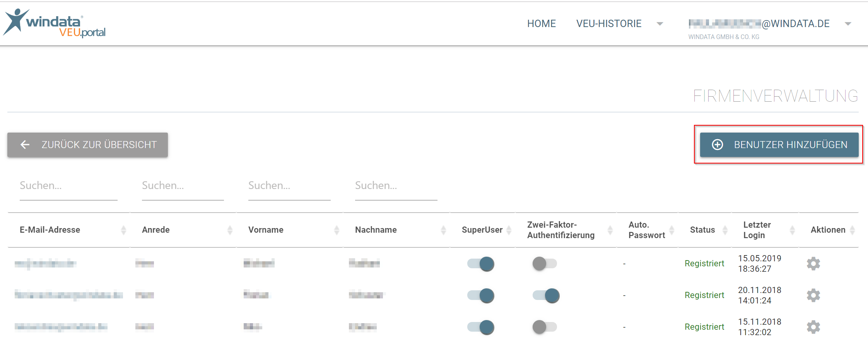Focus the search field above Anrede
Image resolution: width=868 pixels, height=339 pixels.
(183, 186)
